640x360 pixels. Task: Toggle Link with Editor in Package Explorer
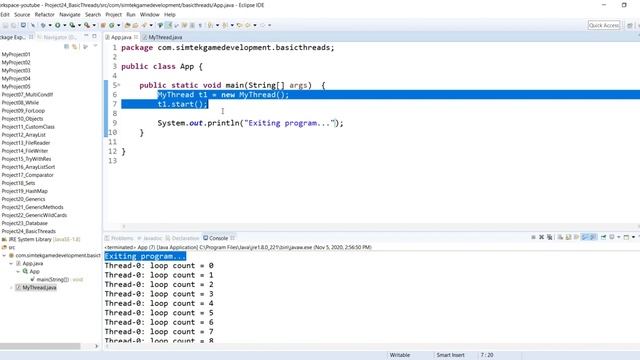tap(75, 47)
